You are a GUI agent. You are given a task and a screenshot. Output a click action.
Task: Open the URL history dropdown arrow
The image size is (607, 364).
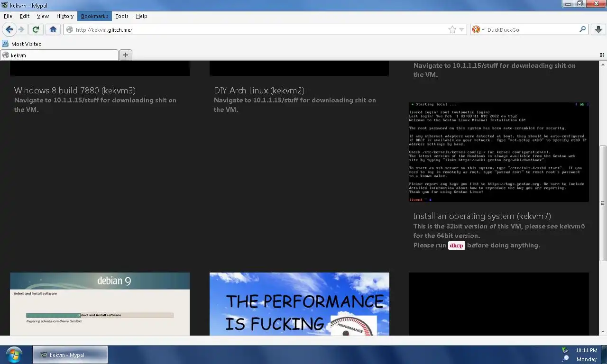462,30
